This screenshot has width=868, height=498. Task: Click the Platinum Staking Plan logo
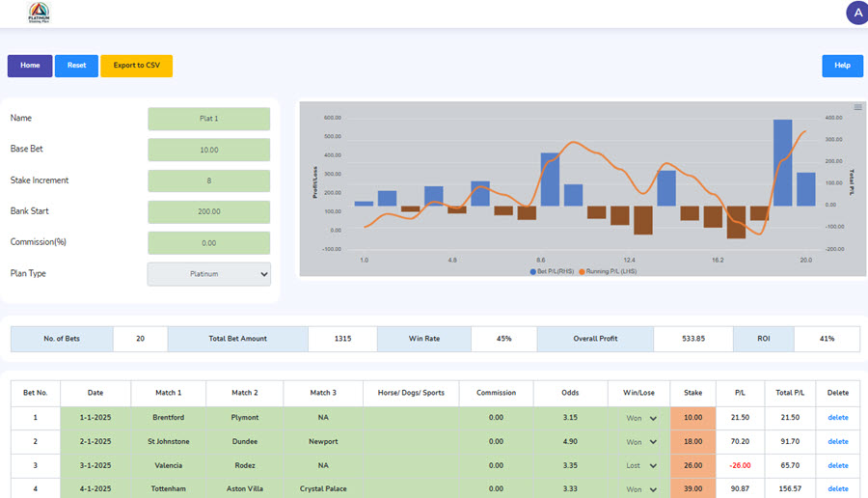[39, 13]
